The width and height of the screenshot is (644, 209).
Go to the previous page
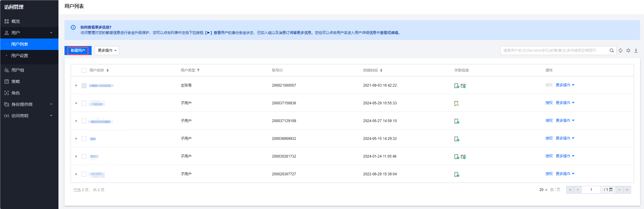tap(578, 190)
